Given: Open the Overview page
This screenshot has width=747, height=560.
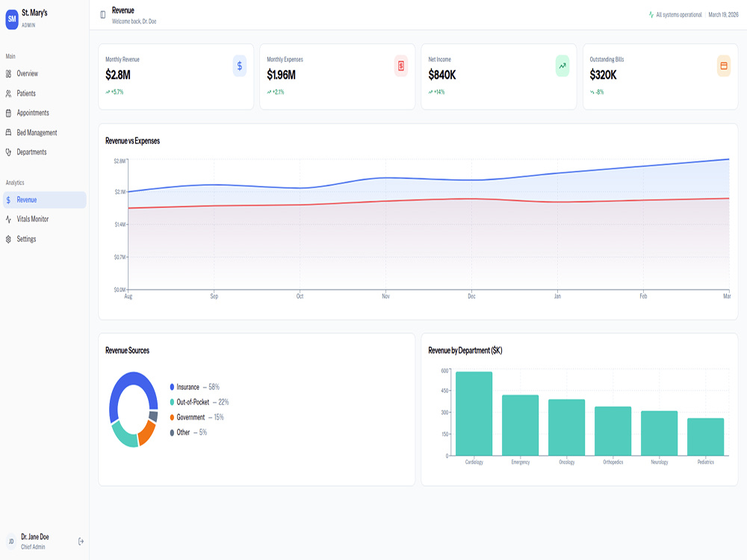Looking at the screenshot, I should point(45,74).
